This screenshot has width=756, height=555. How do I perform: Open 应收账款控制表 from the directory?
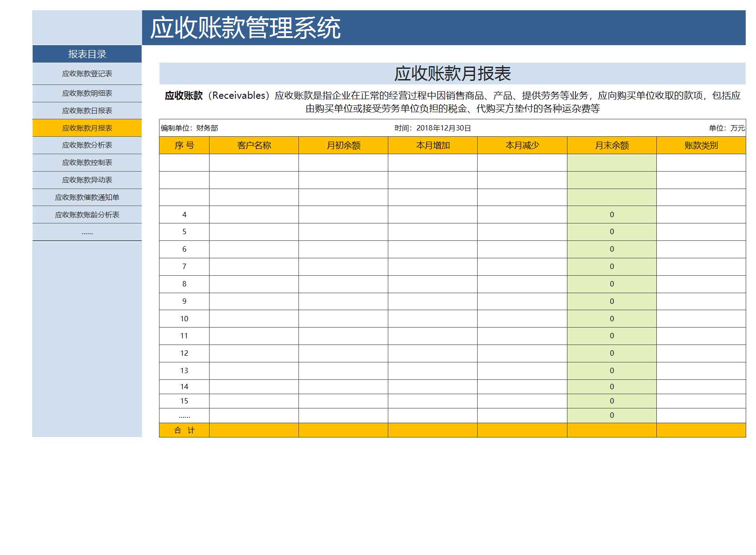87,163
